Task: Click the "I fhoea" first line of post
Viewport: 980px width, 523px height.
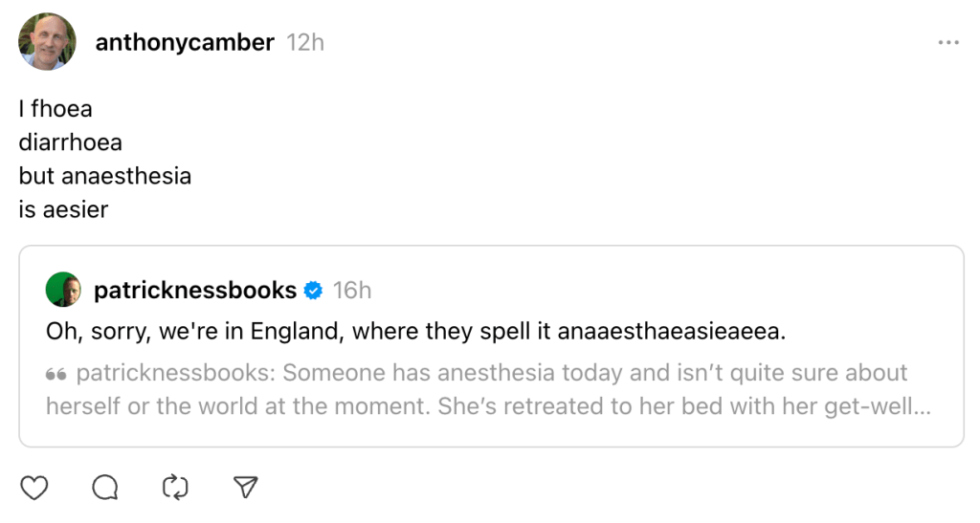Action: tap(56, 109)
